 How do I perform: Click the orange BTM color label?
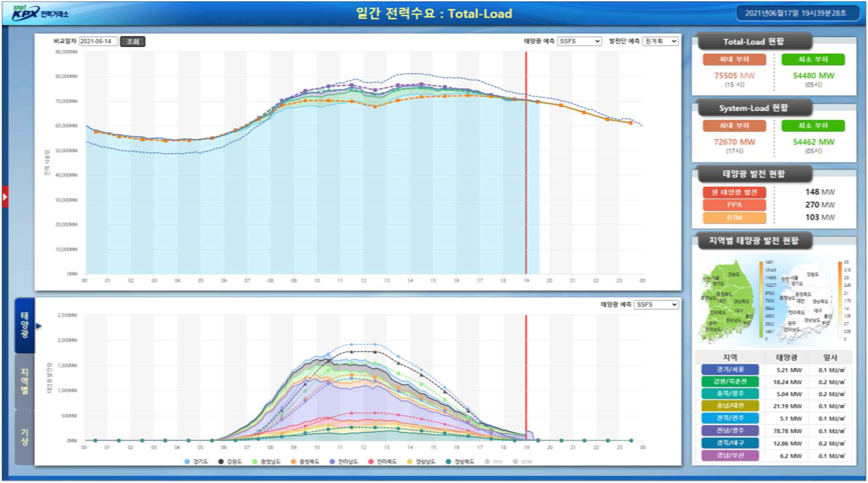(x=734, y=217)
